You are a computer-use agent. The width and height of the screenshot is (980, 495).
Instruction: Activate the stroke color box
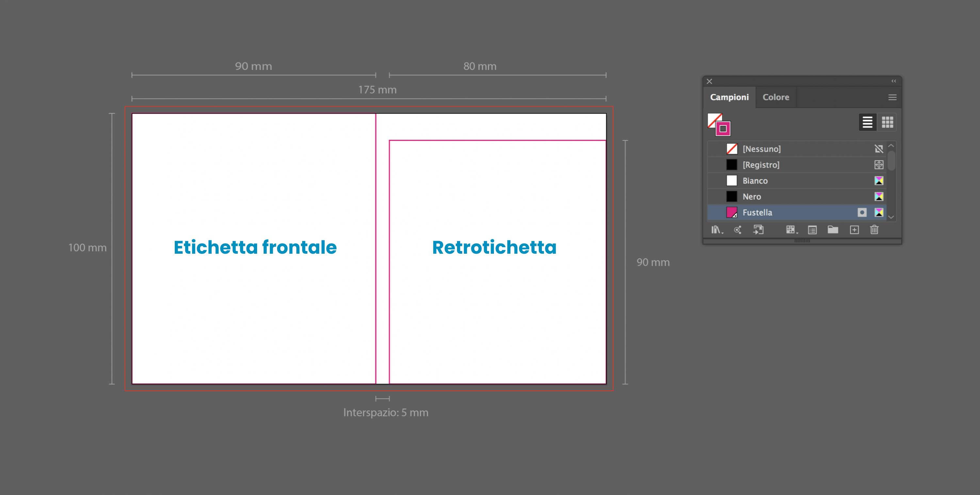point(723,129)
